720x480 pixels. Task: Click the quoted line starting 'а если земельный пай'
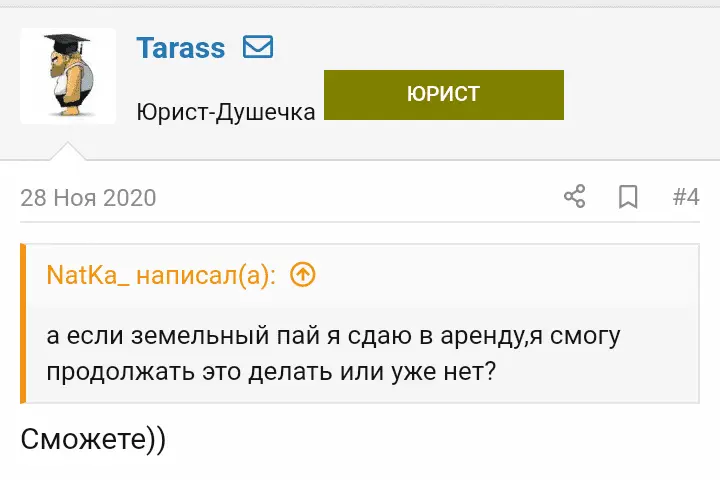[x=333, y=335]
